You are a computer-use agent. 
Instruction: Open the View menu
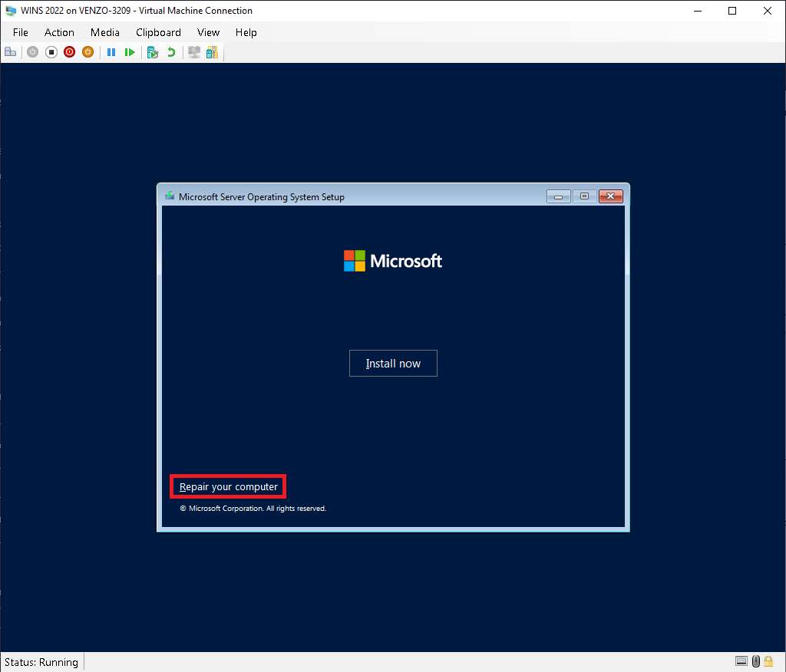pos(209,32)
